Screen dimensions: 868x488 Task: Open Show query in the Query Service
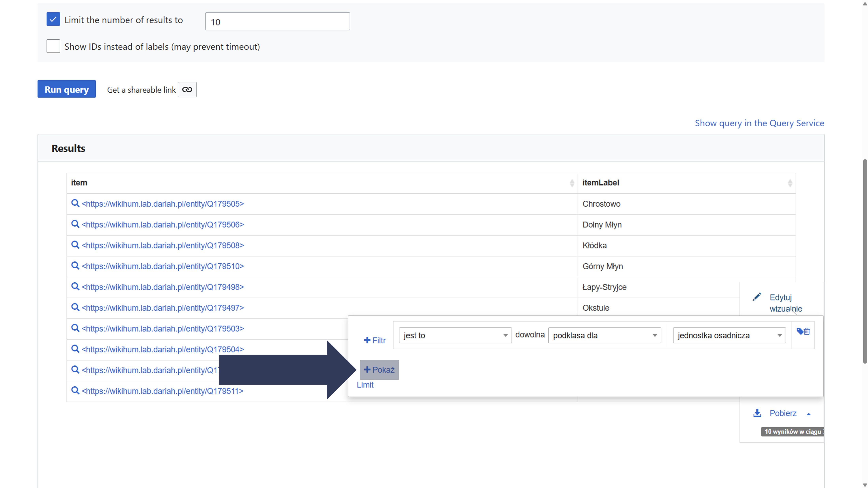pos(759,123)
